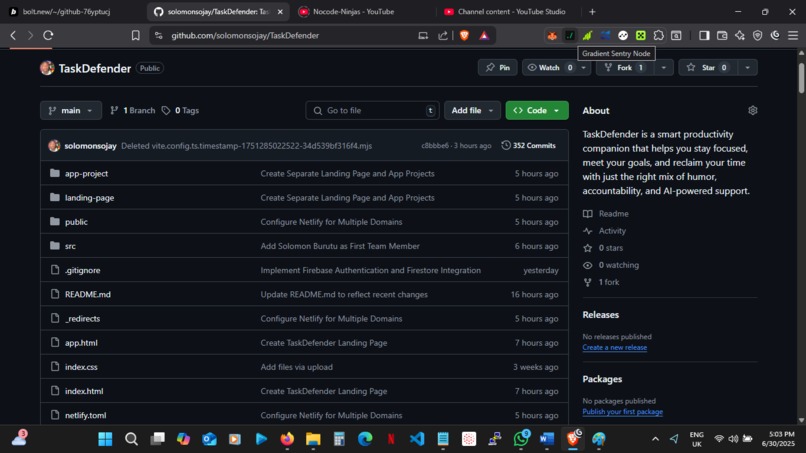806x453 pixels.
Task: Go back to the previous page
Action: coord(13,35)
